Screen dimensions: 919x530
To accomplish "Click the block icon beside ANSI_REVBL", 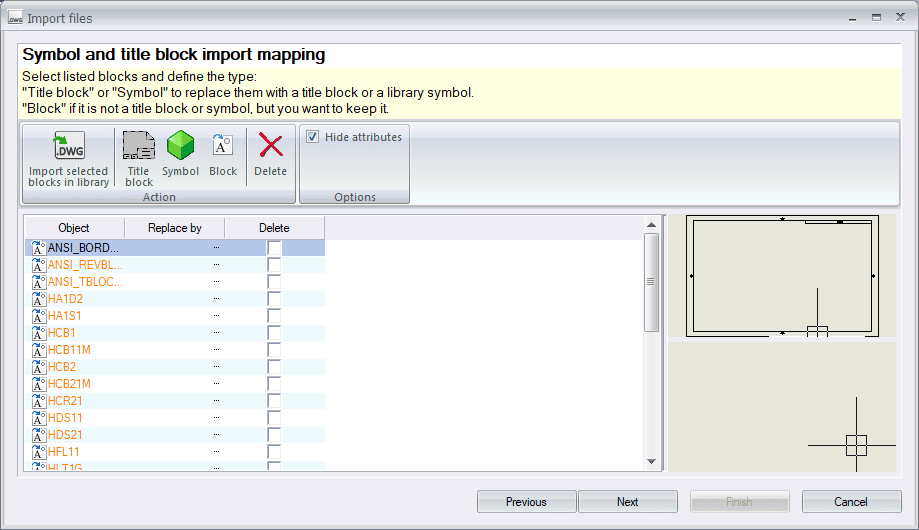I will coord(39,265).
